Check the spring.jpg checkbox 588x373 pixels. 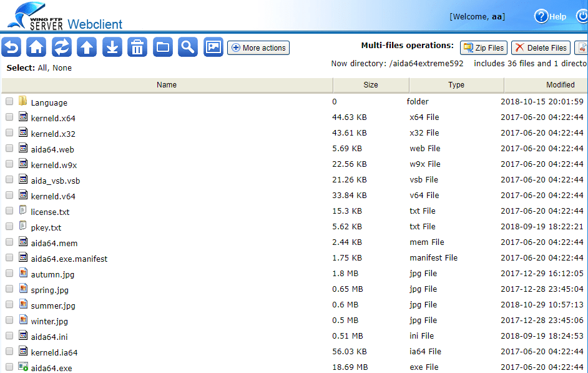pos(9,289)
